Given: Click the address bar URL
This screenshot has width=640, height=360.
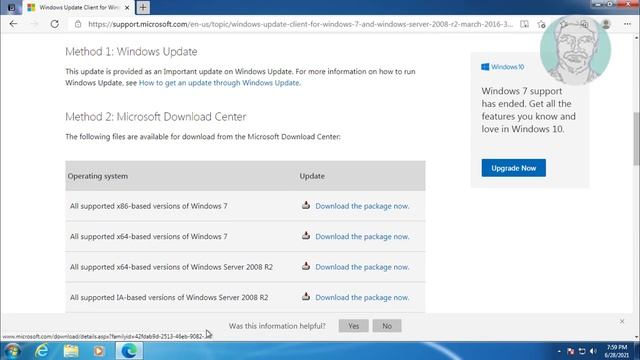Looking at the screenshot, I should click(x=300, y=24).
